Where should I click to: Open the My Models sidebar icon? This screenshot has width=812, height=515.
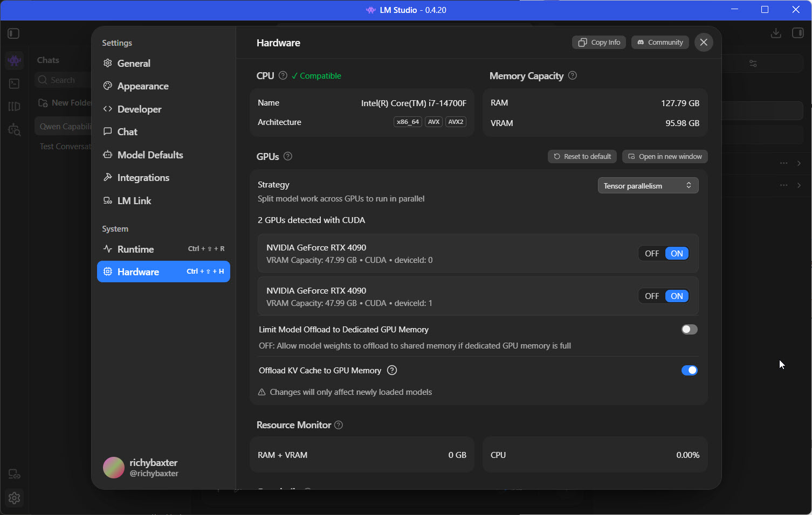click(x=15, y=107)
